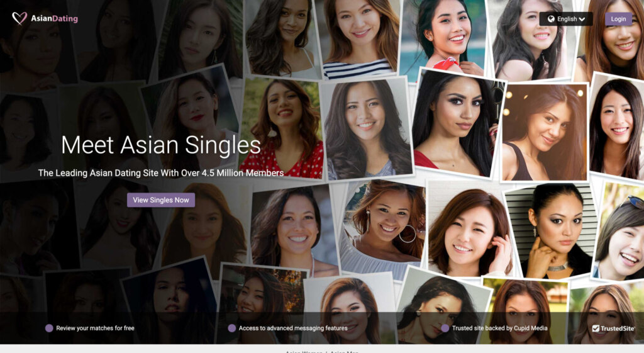Viewport: 644px width, 353px height.
Task: Click the AsianDating brand name text
Action: click(54, 18)
